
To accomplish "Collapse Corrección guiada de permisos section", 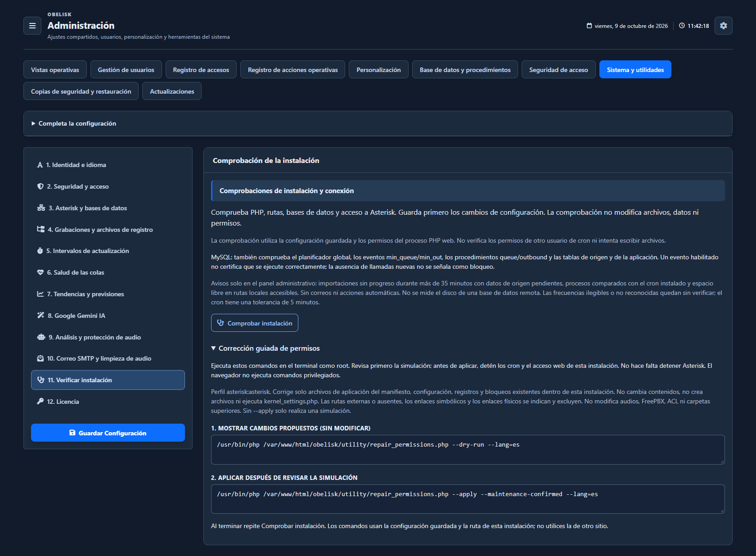I will (265, 348).
